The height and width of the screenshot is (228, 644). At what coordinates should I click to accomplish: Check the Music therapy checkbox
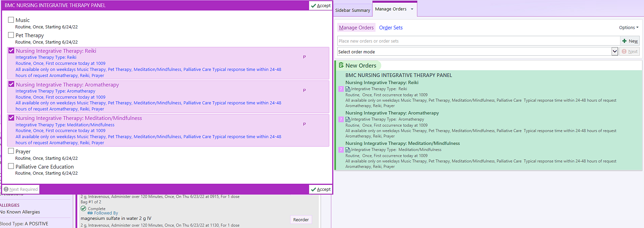[11, 20]
